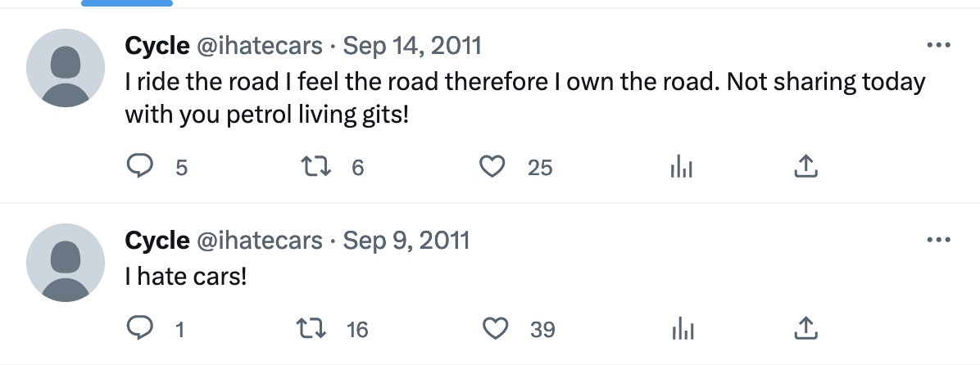Reply to the Sep 14 tweet

click(142, 167)
